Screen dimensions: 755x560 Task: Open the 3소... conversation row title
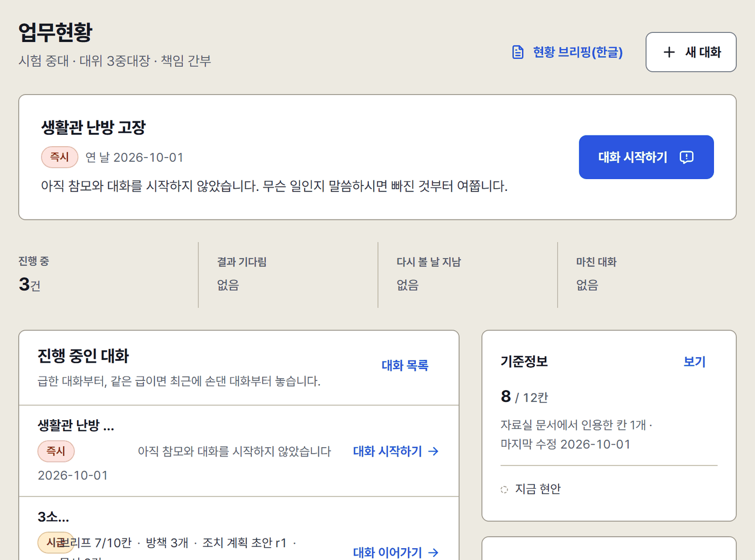[x=53, y=517]
